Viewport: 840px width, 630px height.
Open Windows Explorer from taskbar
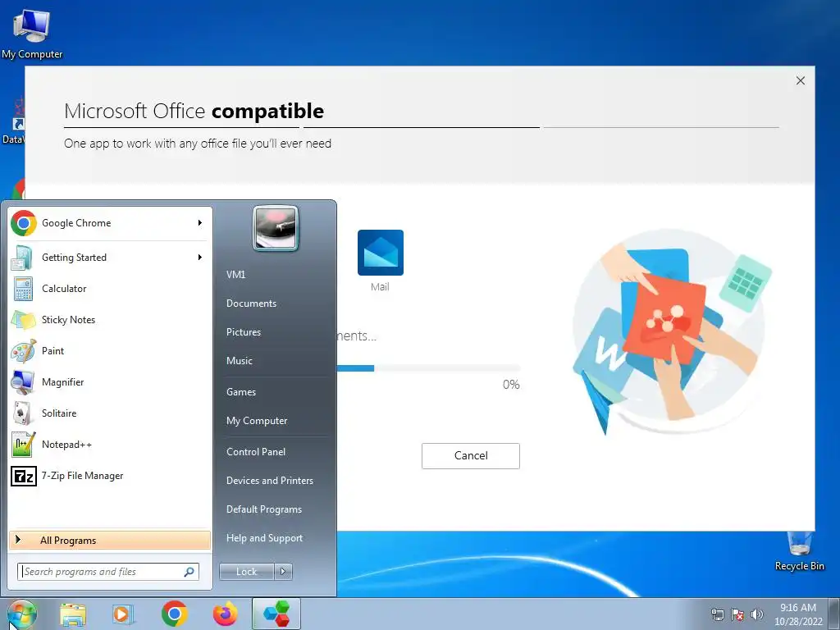pyautogui.click(x=73, y=614)
